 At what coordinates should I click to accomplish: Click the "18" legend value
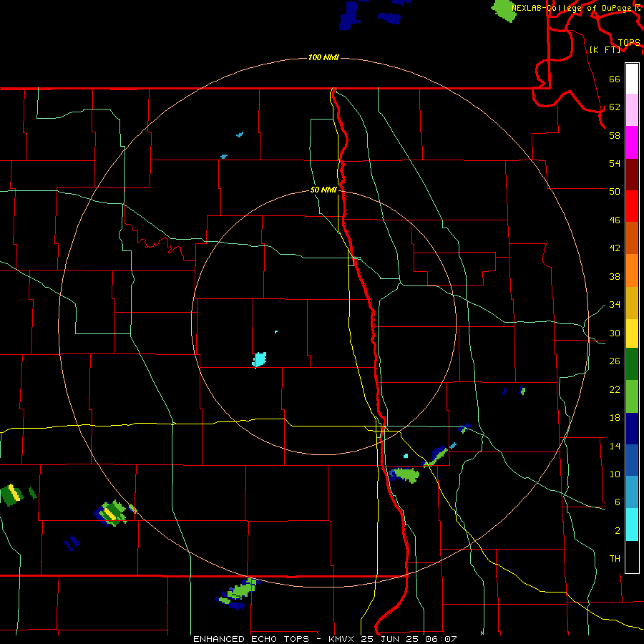(615, 418)
